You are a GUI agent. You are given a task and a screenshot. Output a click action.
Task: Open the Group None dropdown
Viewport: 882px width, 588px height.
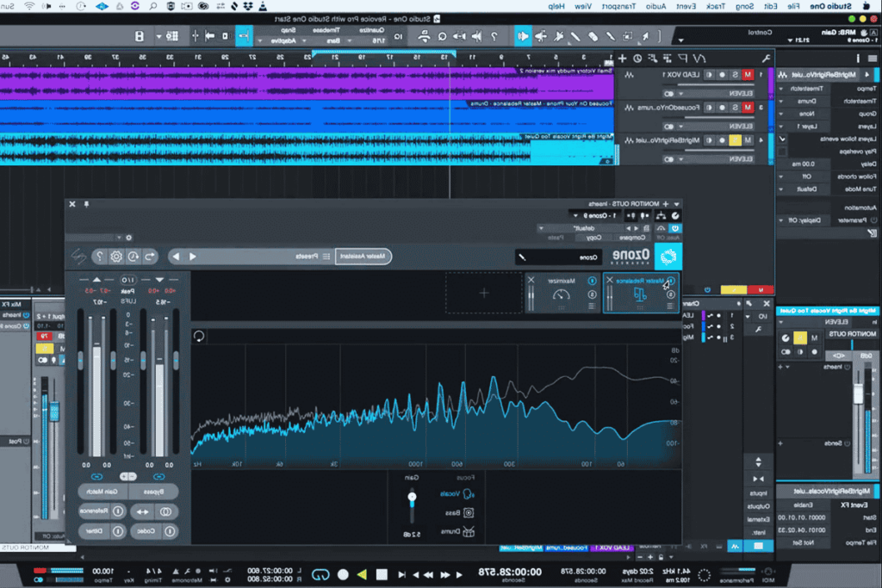click(802, 114)
